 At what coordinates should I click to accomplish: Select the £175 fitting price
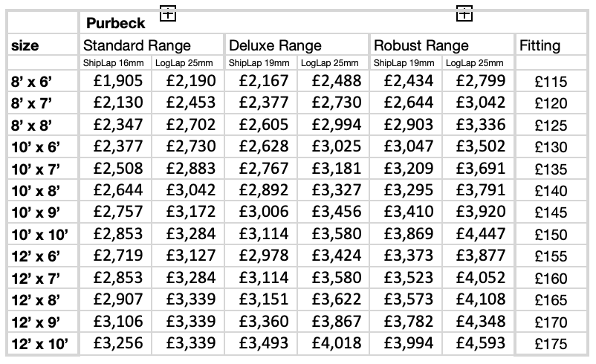(x=551, y=345)
